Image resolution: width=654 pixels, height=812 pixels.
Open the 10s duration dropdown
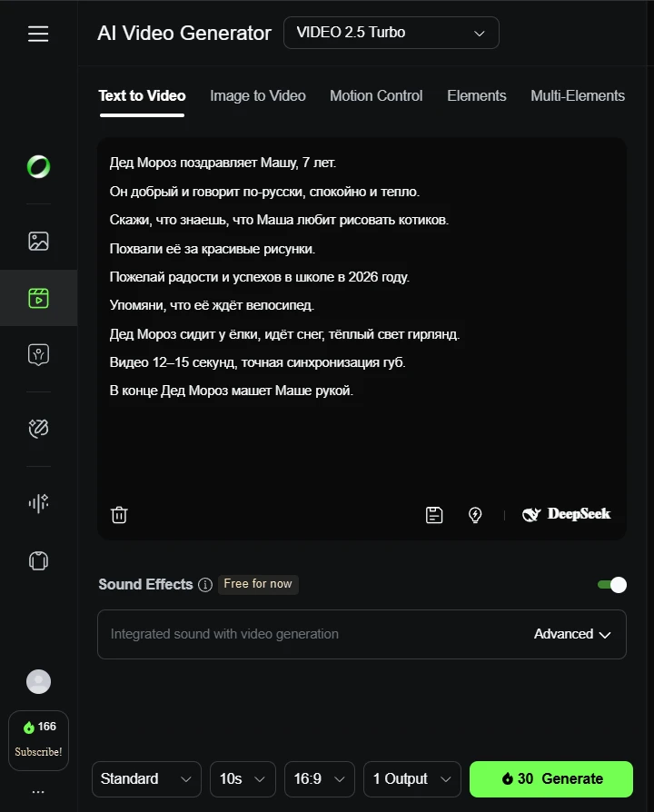[x=243, y=779]
